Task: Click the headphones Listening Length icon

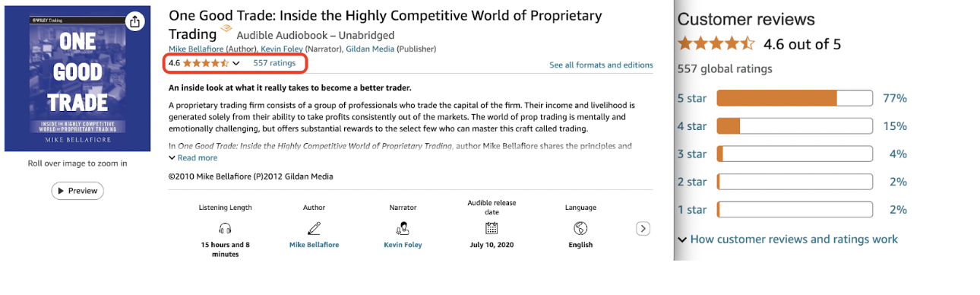Action: pos(225,228)
